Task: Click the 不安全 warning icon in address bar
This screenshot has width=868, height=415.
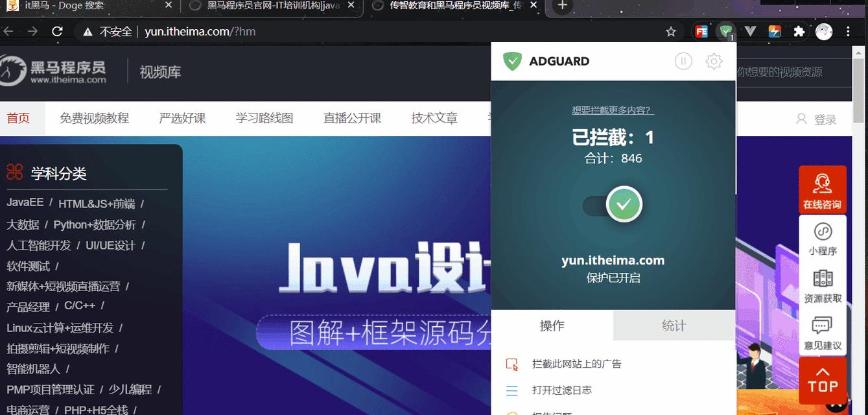Action: (88, 31)
